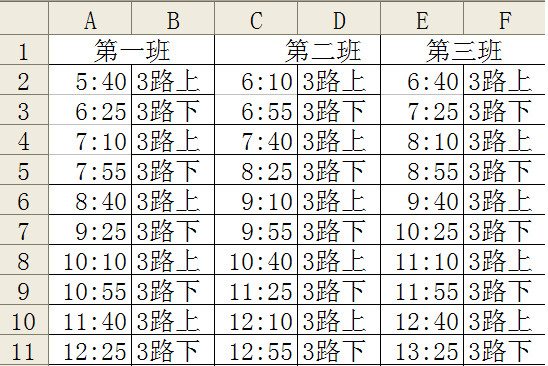Viewport: 548px width, 366px height.
Task: Select cell D10 containing 3路上
Action: click(339, 320)
